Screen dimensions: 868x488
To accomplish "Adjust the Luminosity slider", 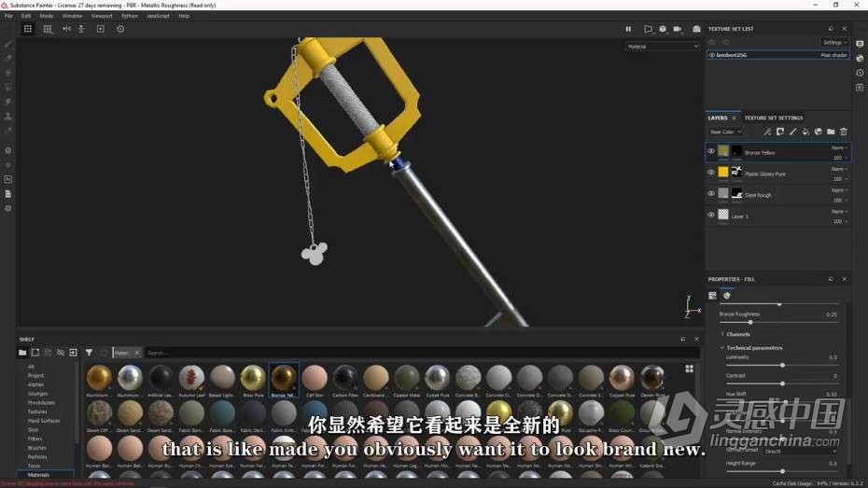I will click(x=782, y=365).
